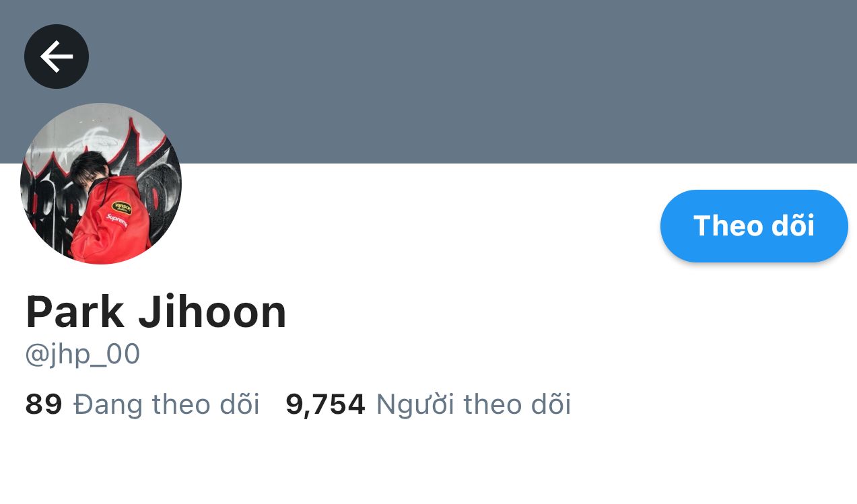Click the 9,754 follower count
The height and width of the screenshot is (504, 857).
click(x=325, y=404)
